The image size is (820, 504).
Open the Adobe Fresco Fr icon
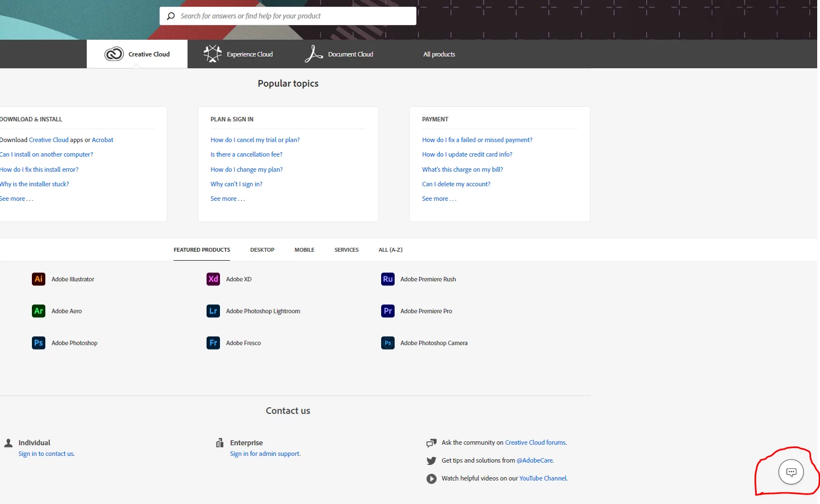tap(213, 343)
